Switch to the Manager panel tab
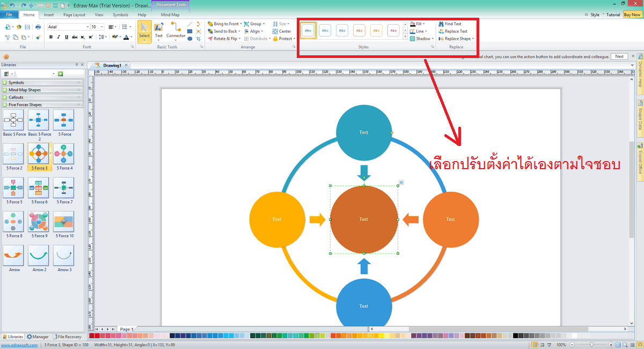Image resolution: width=644 pixels, height=349 pixels. tap(38, 337)
